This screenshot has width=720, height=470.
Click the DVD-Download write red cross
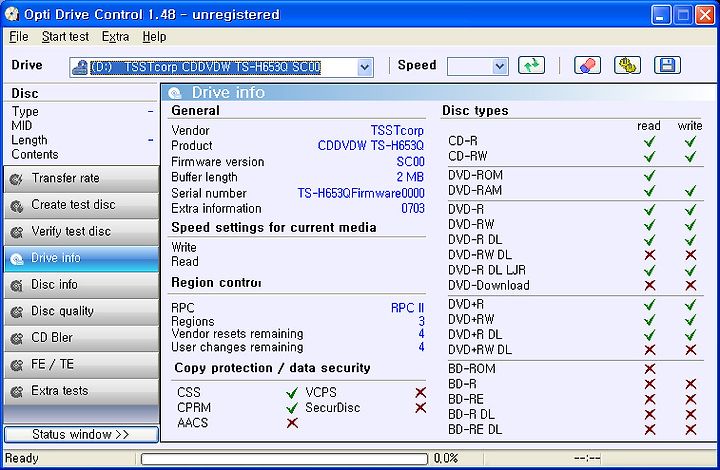pos(691,285)
